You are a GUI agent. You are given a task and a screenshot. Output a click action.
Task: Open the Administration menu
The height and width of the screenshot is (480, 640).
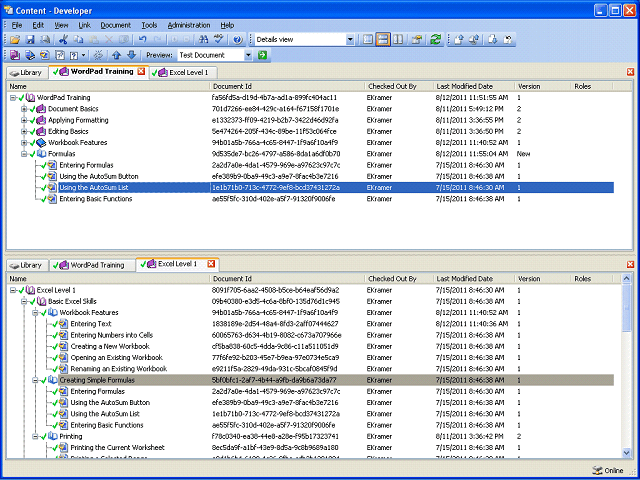point(189,25)
